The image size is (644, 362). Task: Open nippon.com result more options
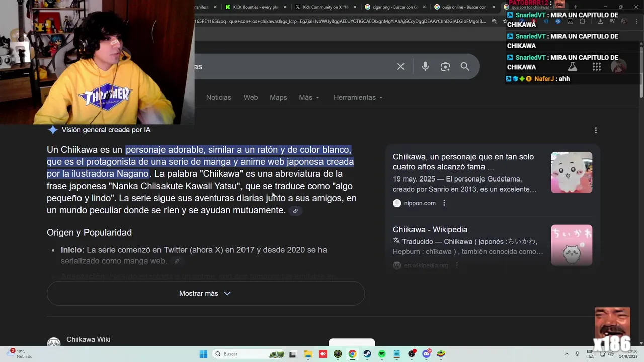click(x=444, y=203)
